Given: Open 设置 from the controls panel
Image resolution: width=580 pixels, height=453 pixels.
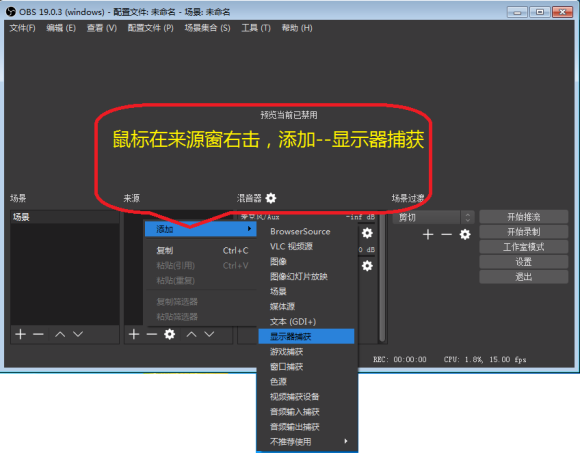Looking at the screenshot, I should pyautogui.click(x=523, y=262).
